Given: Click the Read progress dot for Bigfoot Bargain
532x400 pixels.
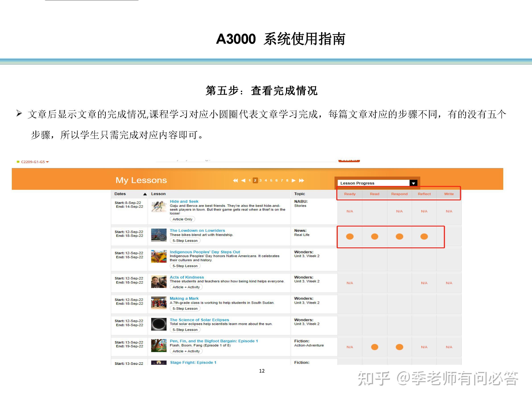Looking at the screenshot, I should (x=374, y=347).
